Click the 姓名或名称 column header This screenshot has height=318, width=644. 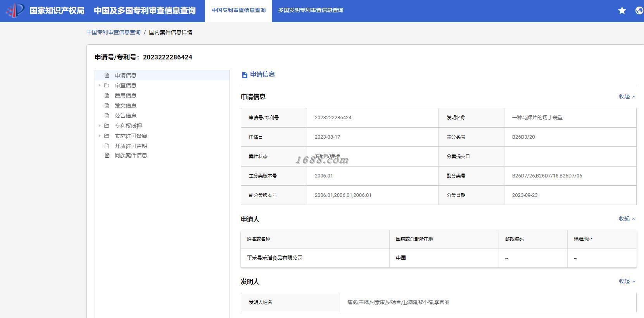[x=315, y=239]
